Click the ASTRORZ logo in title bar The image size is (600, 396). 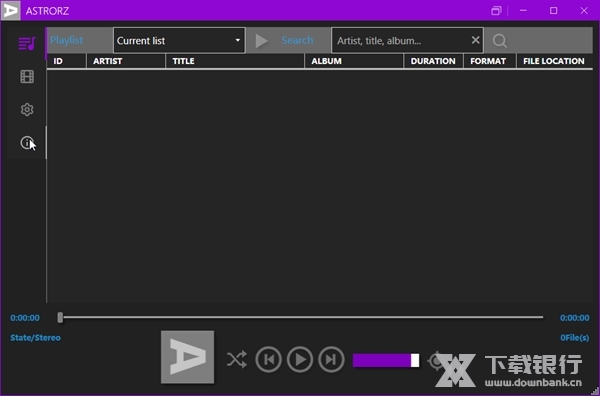point(10,10)
